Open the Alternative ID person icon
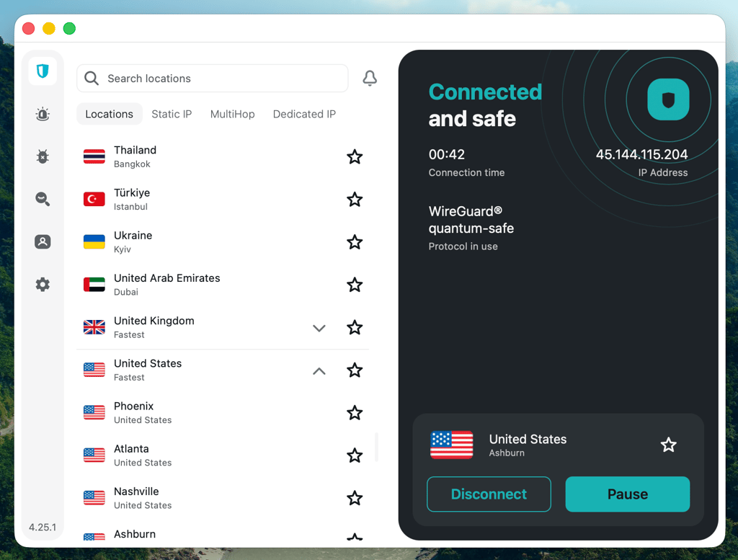This screenshot has width=738, height=560. click(43, 242)
